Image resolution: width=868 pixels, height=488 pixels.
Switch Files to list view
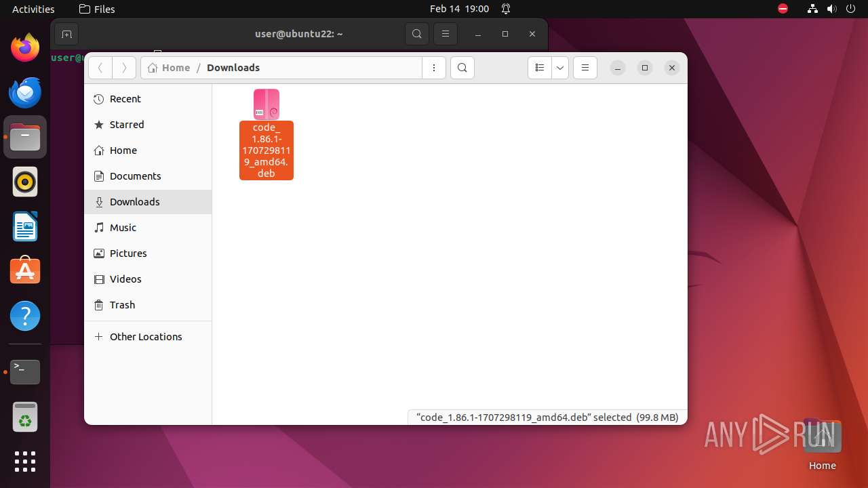(x=540, y=68)
